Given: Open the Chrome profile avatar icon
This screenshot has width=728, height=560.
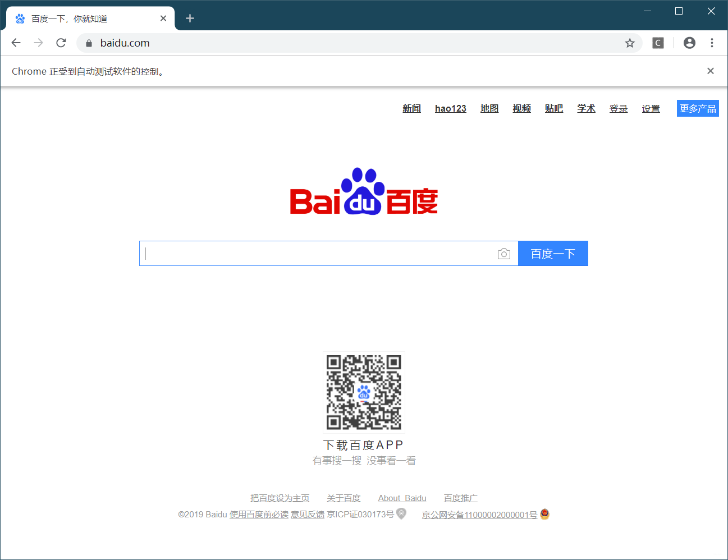Looking at the screenshot, I should [689, 43].
